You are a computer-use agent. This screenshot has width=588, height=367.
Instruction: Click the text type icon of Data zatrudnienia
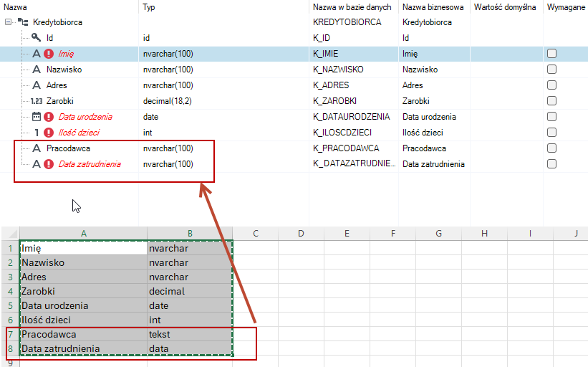[x=37, y=164]
